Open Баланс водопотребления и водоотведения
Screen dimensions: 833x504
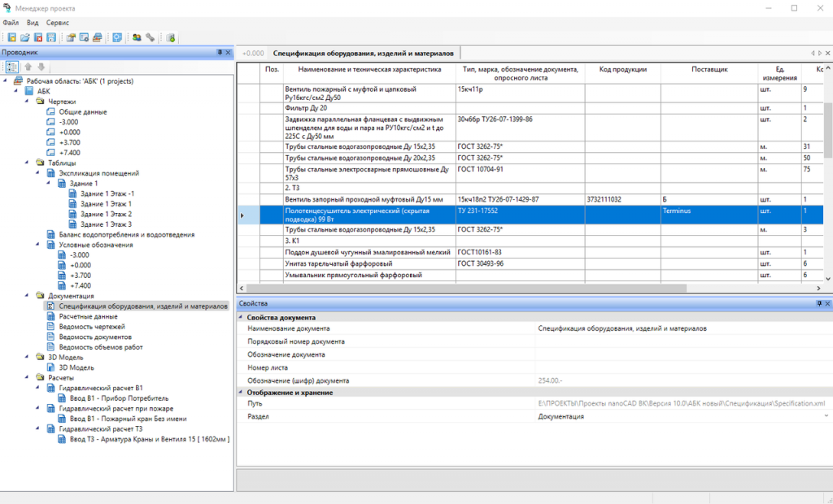[x=126, y=235]
